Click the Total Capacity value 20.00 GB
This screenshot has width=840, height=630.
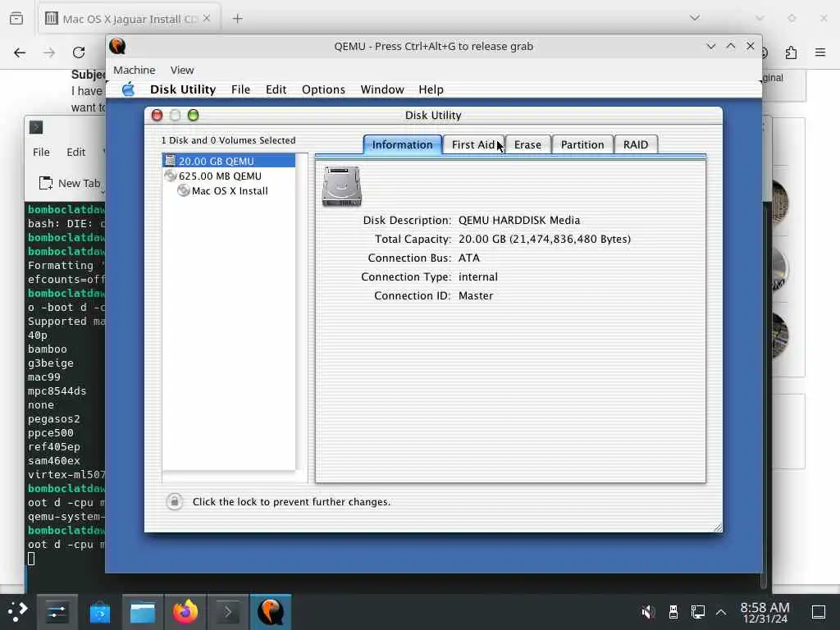(x=545, y=239)
